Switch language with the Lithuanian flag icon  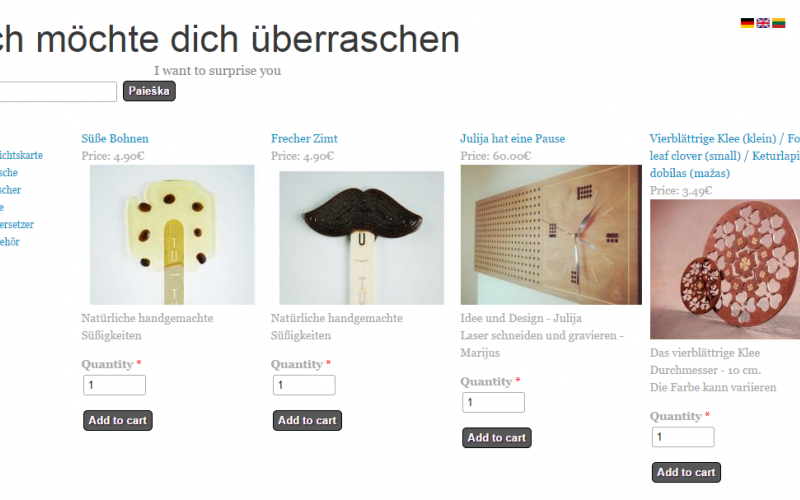(779, 23)
